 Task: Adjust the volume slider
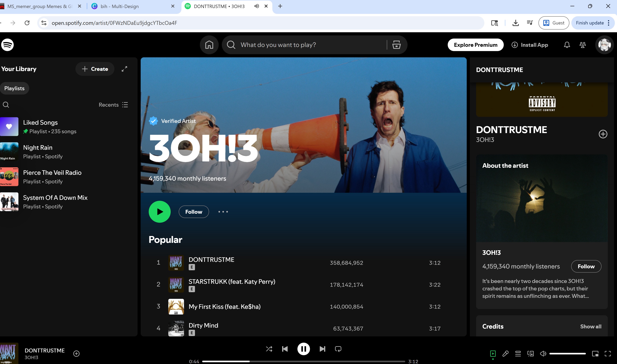point(567,353)
